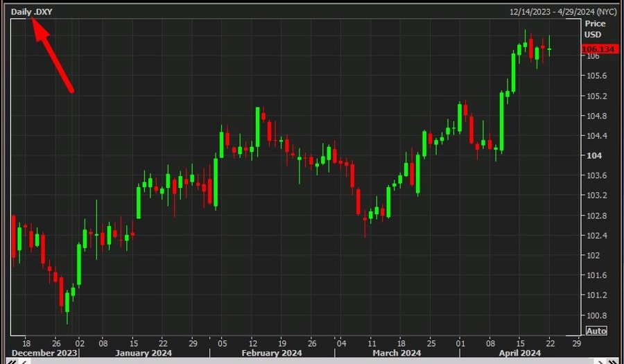This screenshot has width=624, height=364.
Task: Click the 105.6 price axis label
Action: pyautogui.click(x=596, y=76)
